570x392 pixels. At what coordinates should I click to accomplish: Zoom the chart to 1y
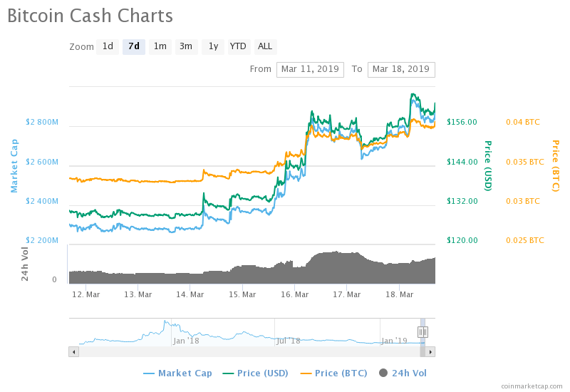[x=212, y=46]
